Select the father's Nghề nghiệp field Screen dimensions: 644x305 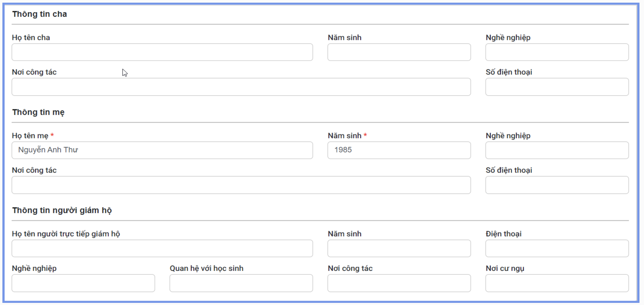click(x=557, y=52)
